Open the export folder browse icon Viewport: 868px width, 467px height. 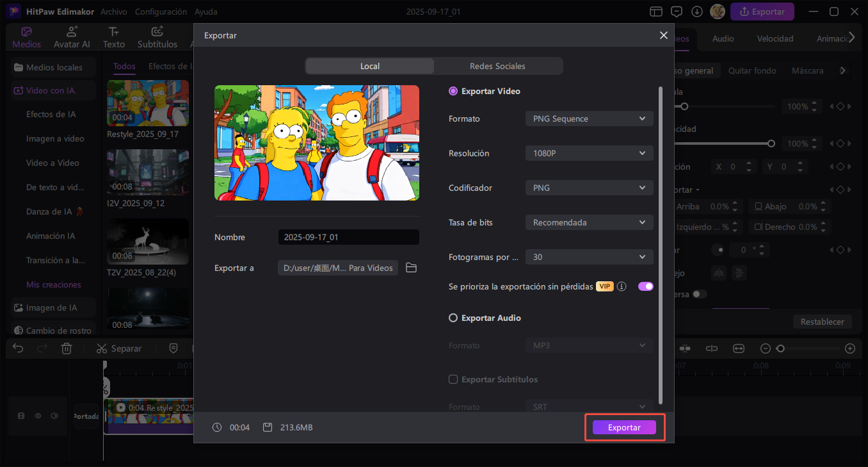[411, 268]
